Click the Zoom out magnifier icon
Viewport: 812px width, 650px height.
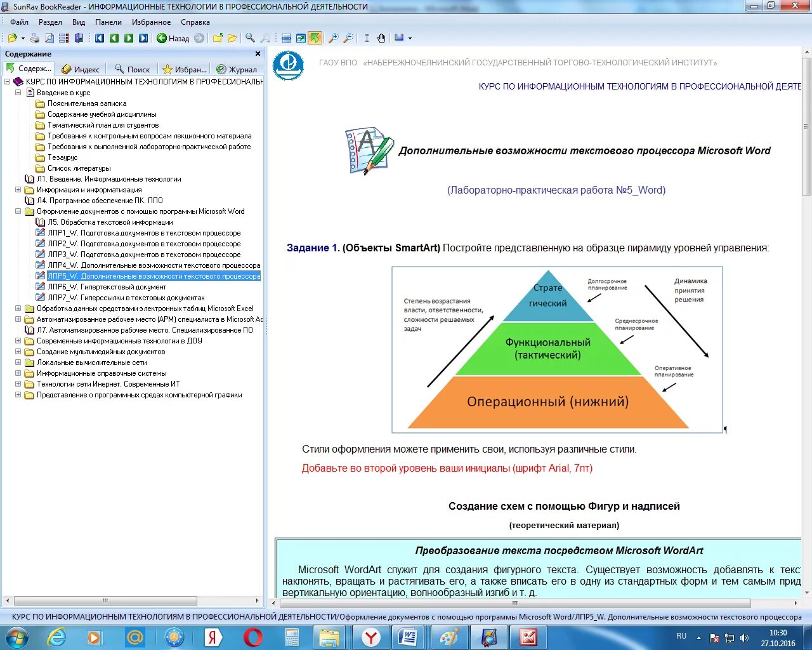pos(348,38)
